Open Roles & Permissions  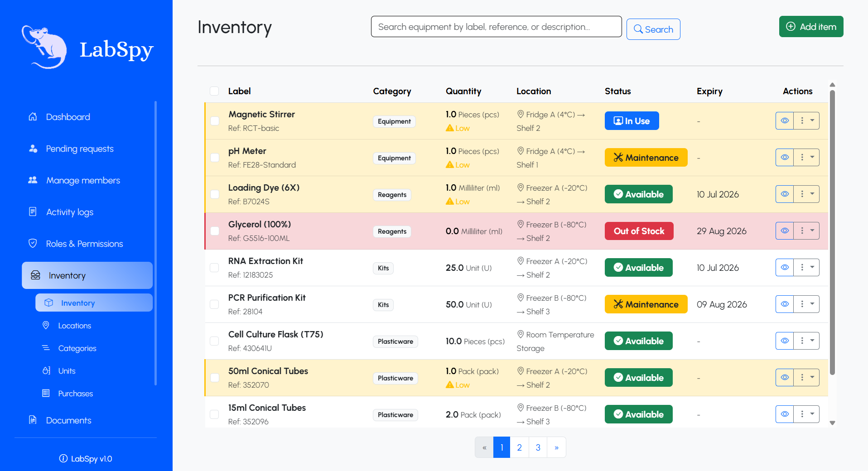point(84,244)
